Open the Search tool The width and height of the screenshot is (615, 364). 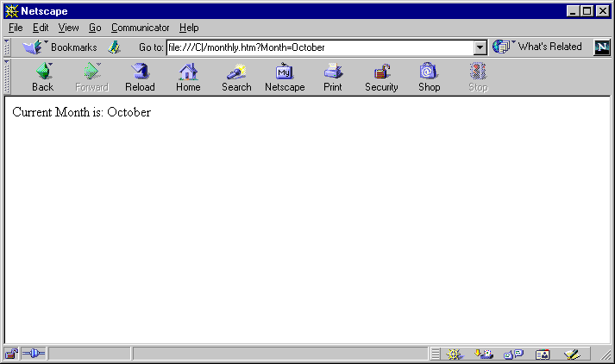(x=236, y=78)
